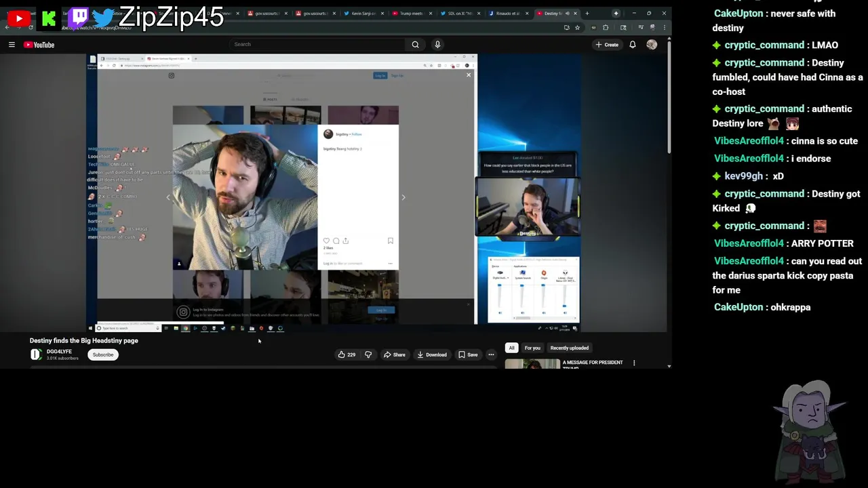The height and width of the screenshot is (488, 868).
Task: Open the account avatar menu on YouTube
Action: coord(652,45)
